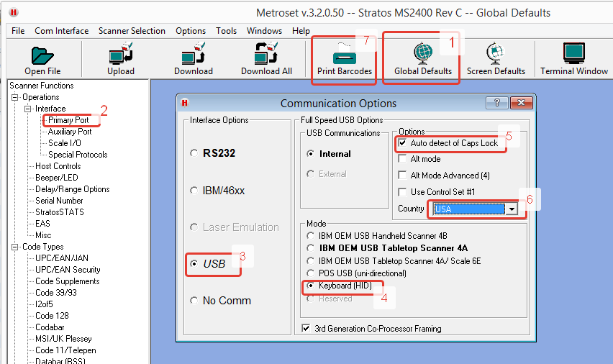The width and height of the screenshot is (613, 364).
Task: Open the Scanner Selection menu
Action: click(132, 31)
